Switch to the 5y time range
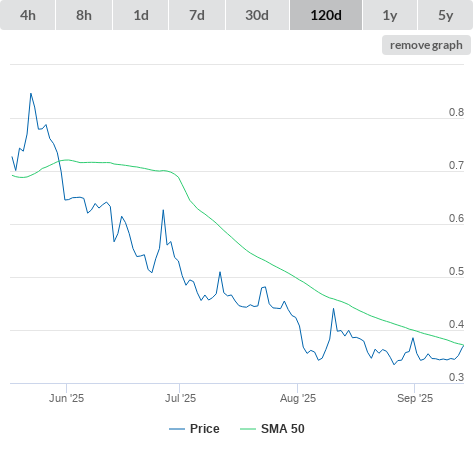Viewport: 474px width, 455px height. [x=446, y=15]
